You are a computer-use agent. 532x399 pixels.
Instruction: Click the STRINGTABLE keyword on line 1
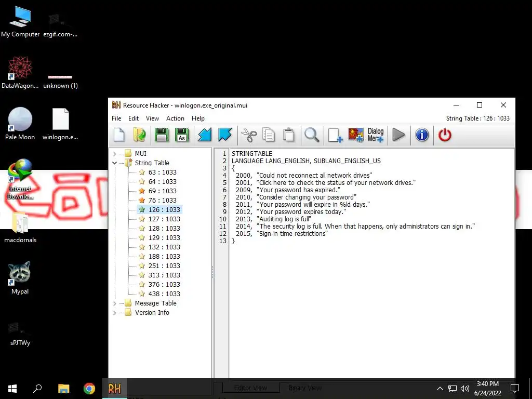(x=252, y=154)
